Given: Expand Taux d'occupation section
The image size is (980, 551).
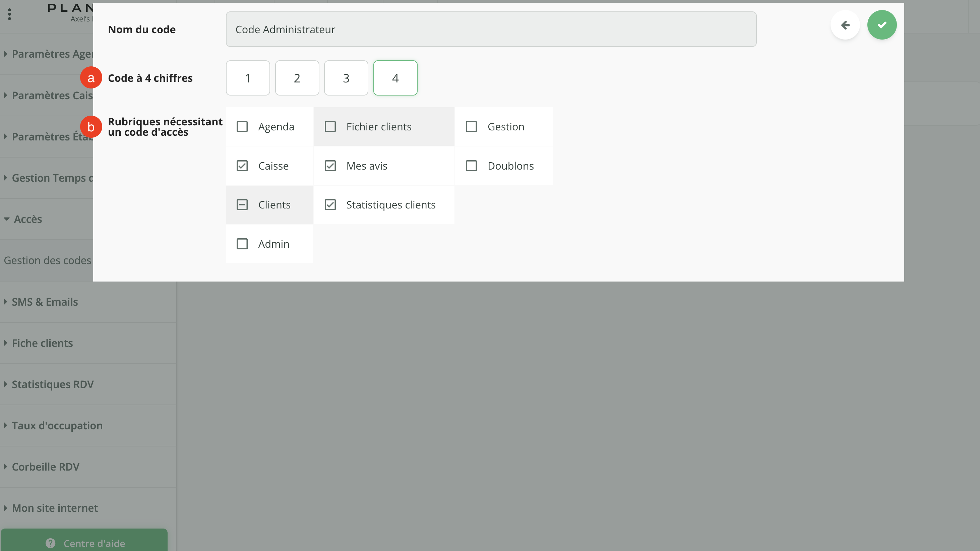Looking at the screenshot, I should tap(57, 425).
